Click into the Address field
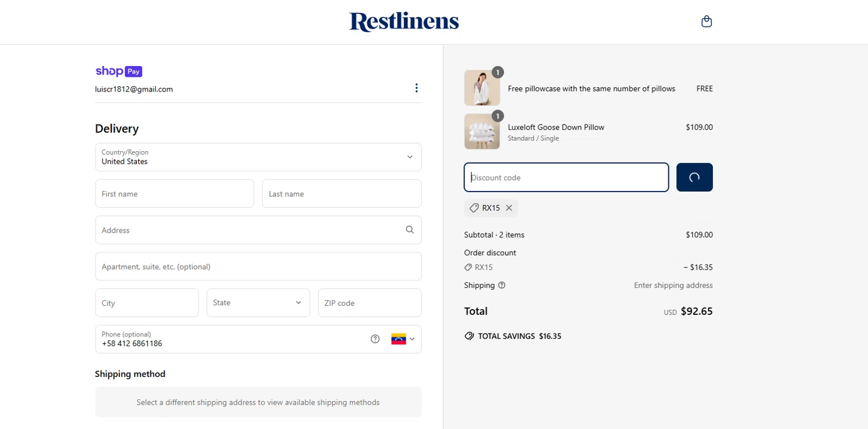 pyautogui.click(x=258, y=230)
